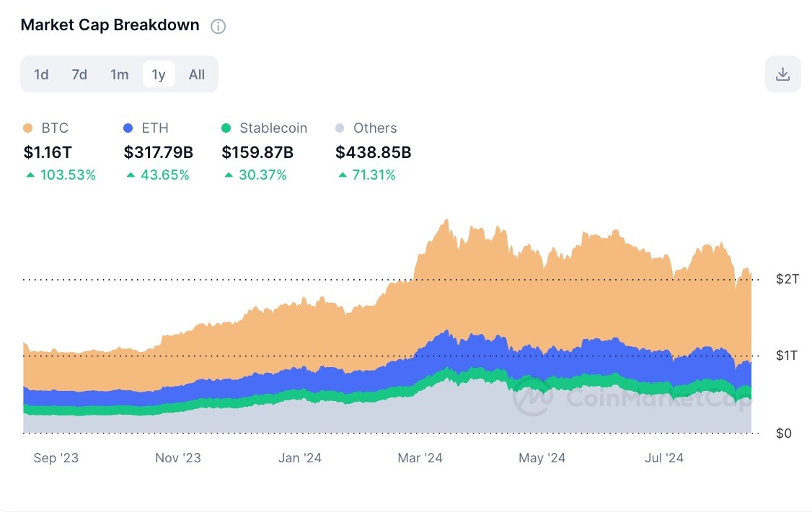Click the Mar '24 axis label

point(420,458)
